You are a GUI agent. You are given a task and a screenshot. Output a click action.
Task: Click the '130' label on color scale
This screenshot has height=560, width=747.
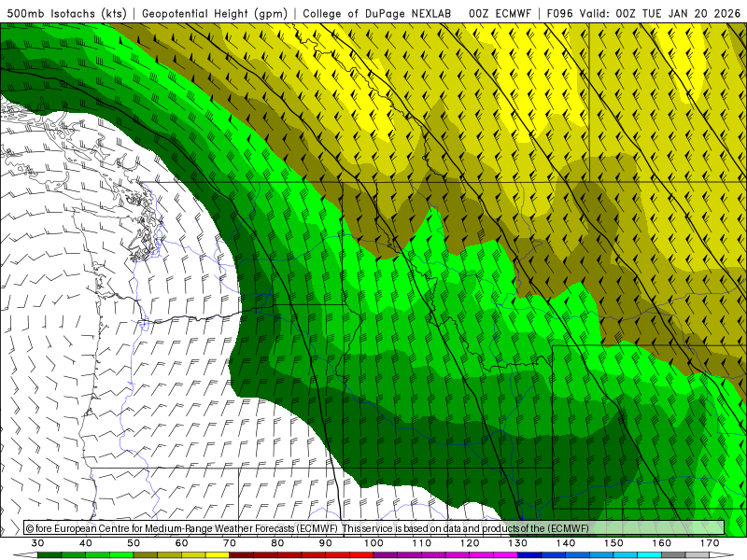coord(518,543)
